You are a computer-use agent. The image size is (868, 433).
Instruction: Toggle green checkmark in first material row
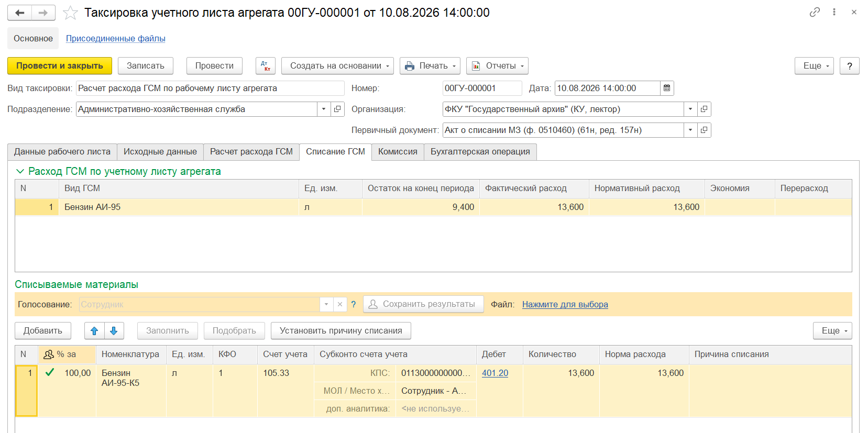(x=50, y=373)
